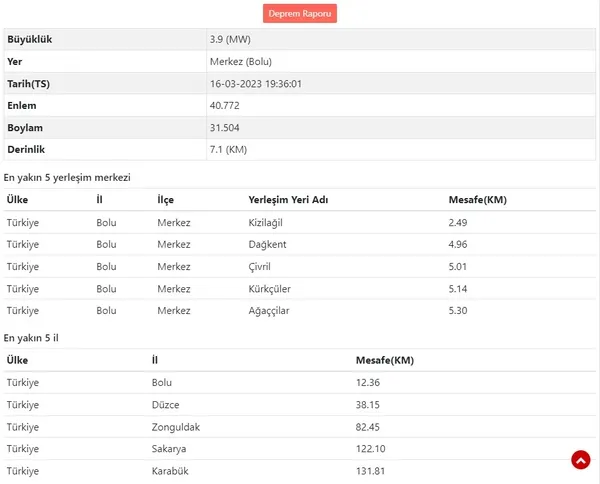600x484 pixels.
Task: Click the red scroll-to-top arrow icon
Action: coord(580,460)
